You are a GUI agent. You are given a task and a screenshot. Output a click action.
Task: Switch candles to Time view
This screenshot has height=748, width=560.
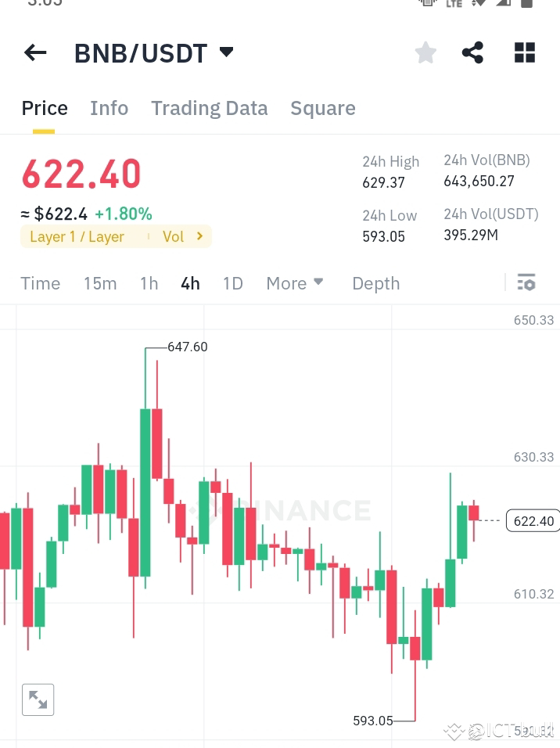pos(40,283)
